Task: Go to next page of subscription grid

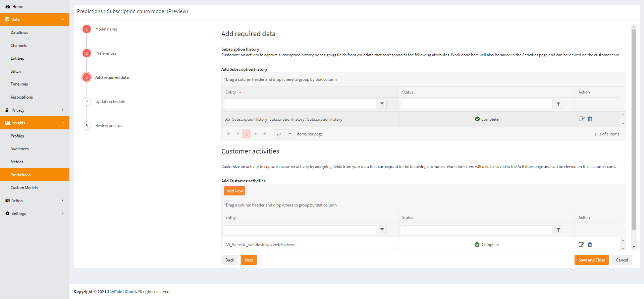Action: 256,134
